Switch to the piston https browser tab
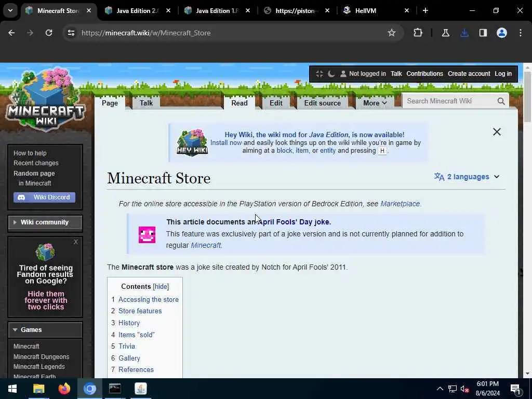532x399 pixels. (x=297, y=10)
